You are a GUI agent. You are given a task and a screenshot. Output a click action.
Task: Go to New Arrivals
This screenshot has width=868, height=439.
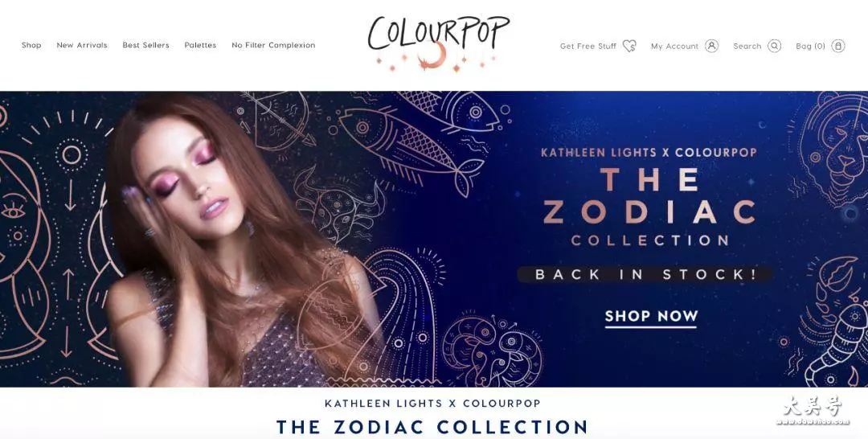tap(82, 45)
